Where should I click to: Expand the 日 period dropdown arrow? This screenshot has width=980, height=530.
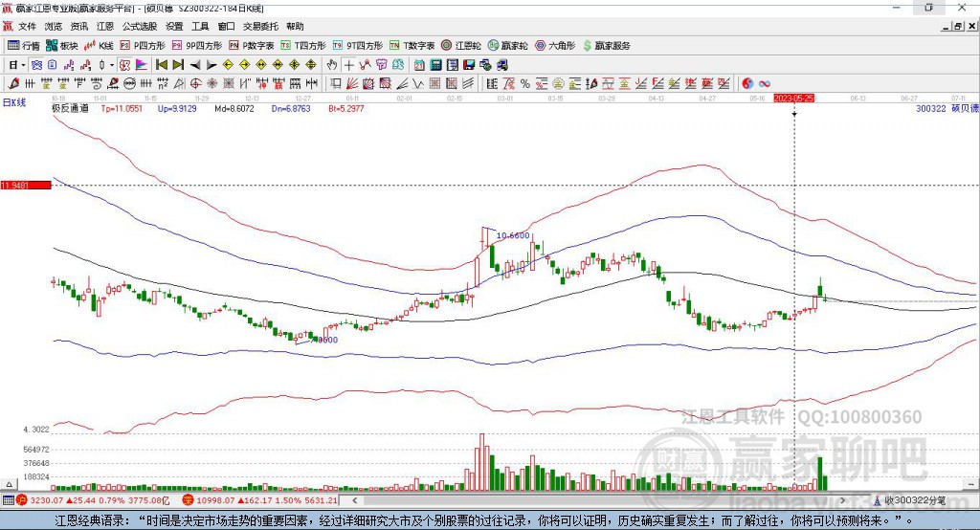[x=23, y=65]
